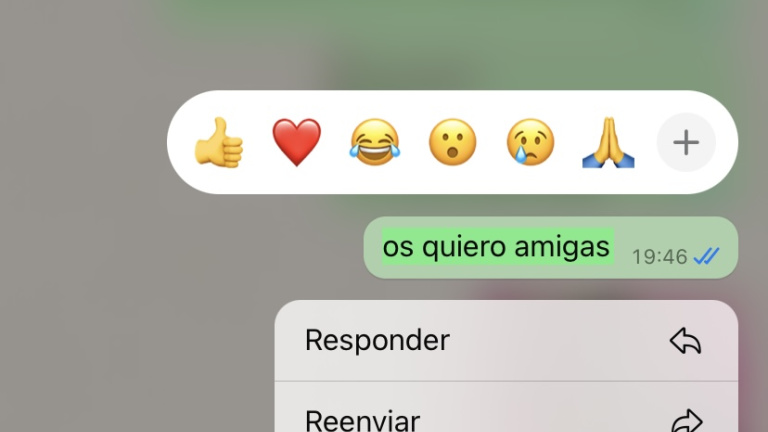React with the red heart emoji
The image size is (768, 432).
(x=297, y=143)
